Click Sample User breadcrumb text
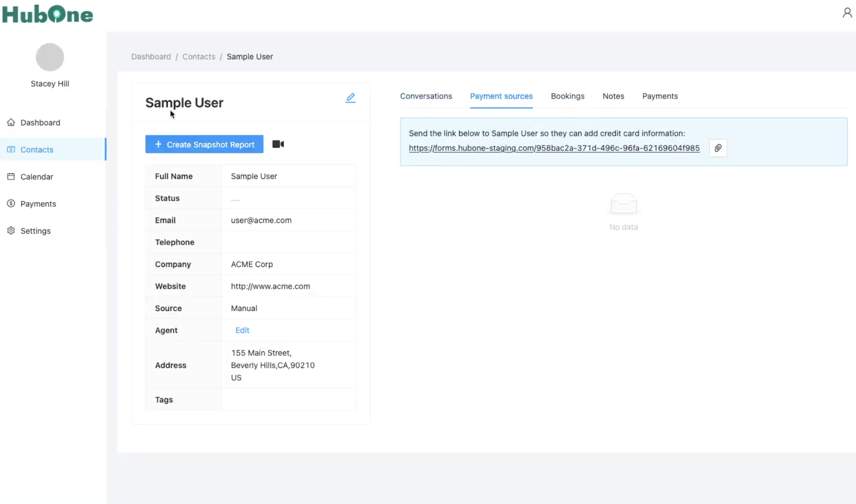This screenshot has width=856, height=504. point(250,57)
